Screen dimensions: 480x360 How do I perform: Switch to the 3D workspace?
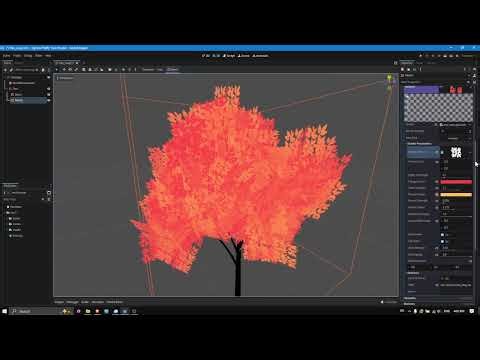point(216,56)
